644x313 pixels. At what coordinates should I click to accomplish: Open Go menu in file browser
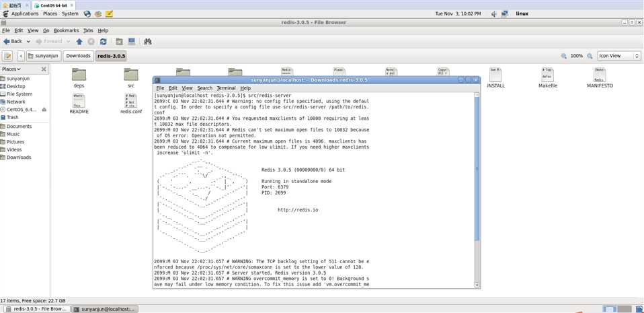click(x=46, y=30)
